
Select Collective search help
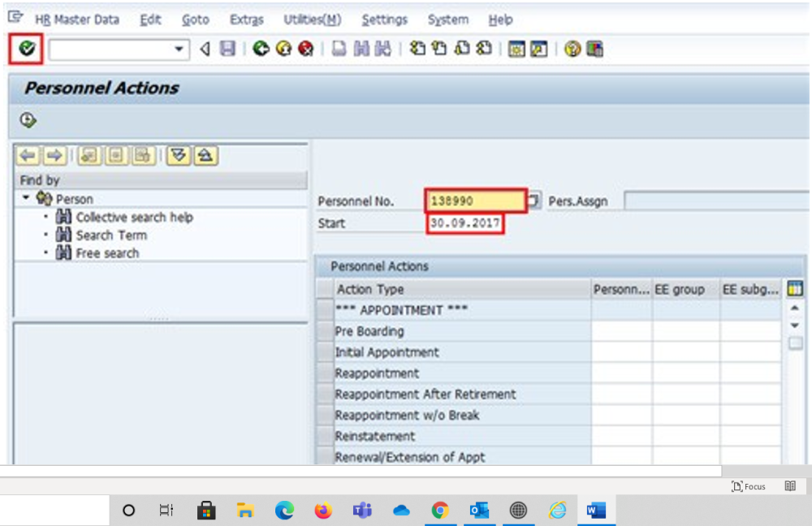[x=134, y=217]
